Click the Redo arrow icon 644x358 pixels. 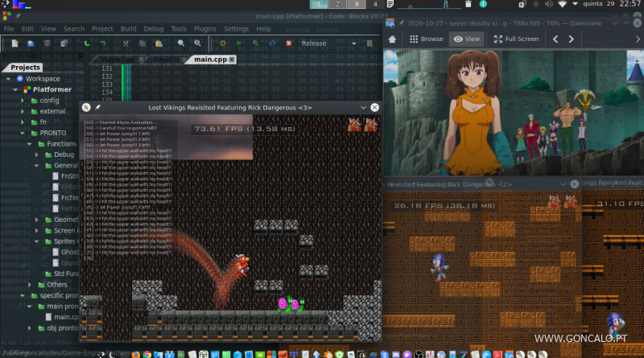[103, 43]
